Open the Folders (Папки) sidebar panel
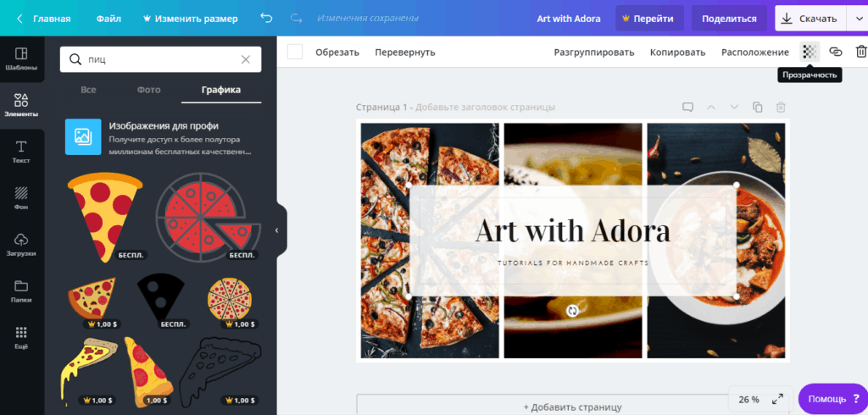The image size is (868, 415). [21, 291]
